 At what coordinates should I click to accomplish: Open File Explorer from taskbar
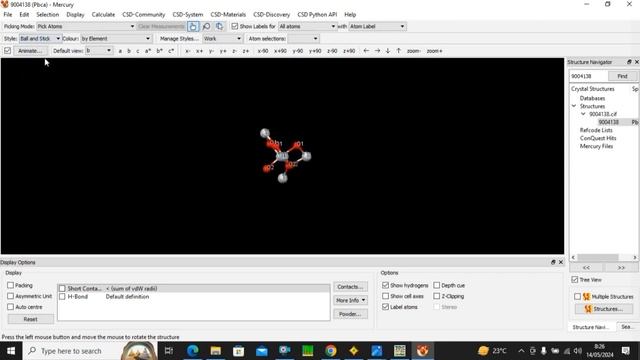pos(216,351)
